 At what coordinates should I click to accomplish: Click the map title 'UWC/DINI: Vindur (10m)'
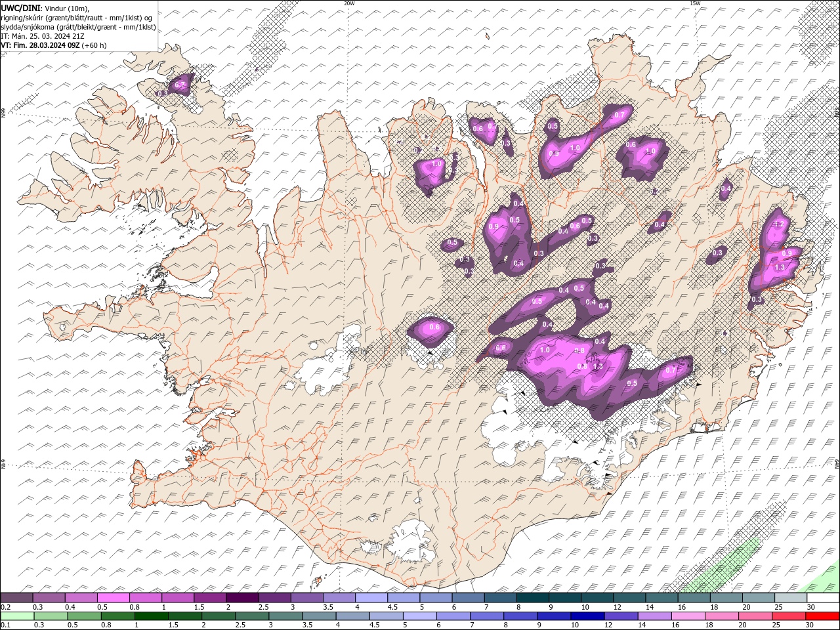pos(45,8)
